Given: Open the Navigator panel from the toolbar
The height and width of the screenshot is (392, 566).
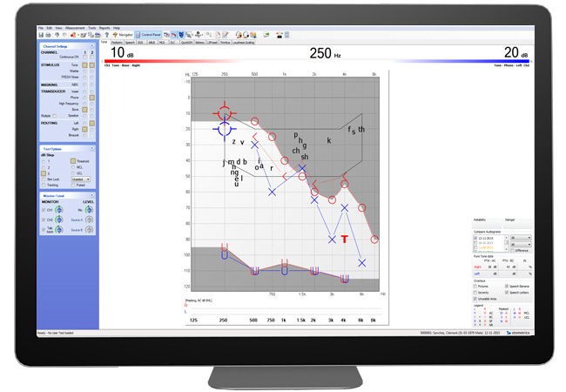Looking at the screenshot, I should pos(122,34).
